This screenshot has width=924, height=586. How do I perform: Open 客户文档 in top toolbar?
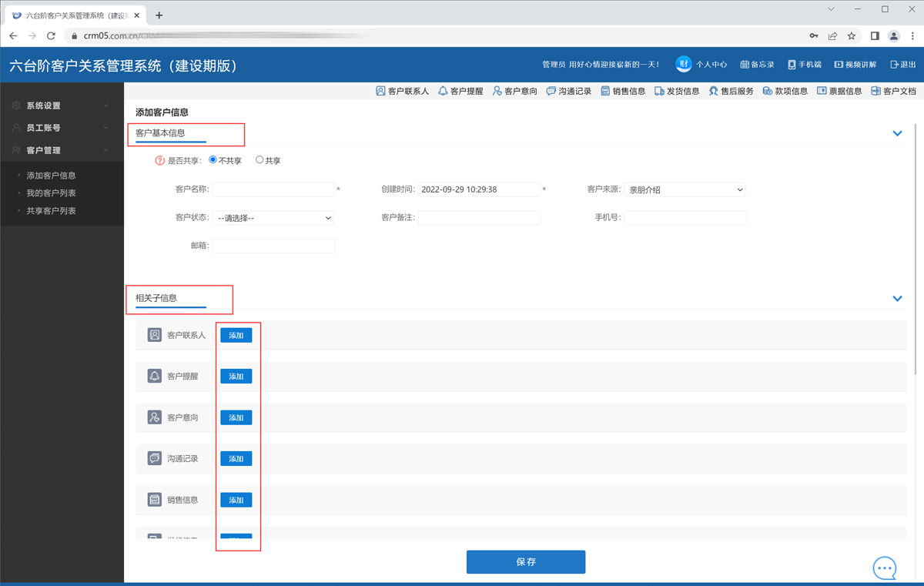(x=893, y=91)
